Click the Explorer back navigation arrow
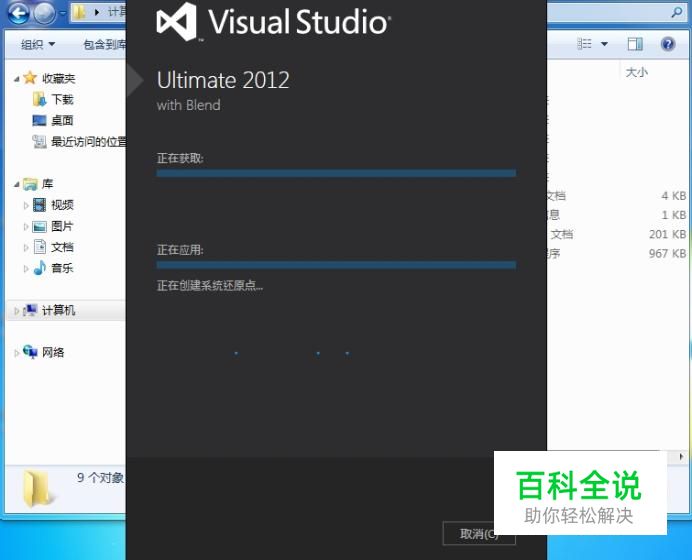The width and height of the screenshot is (692, 560). 19,13
